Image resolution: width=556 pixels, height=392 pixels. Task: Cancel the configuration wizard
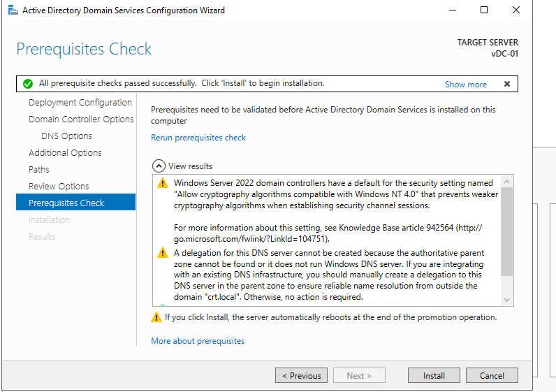pyautogui.click(x=492, y=375)
